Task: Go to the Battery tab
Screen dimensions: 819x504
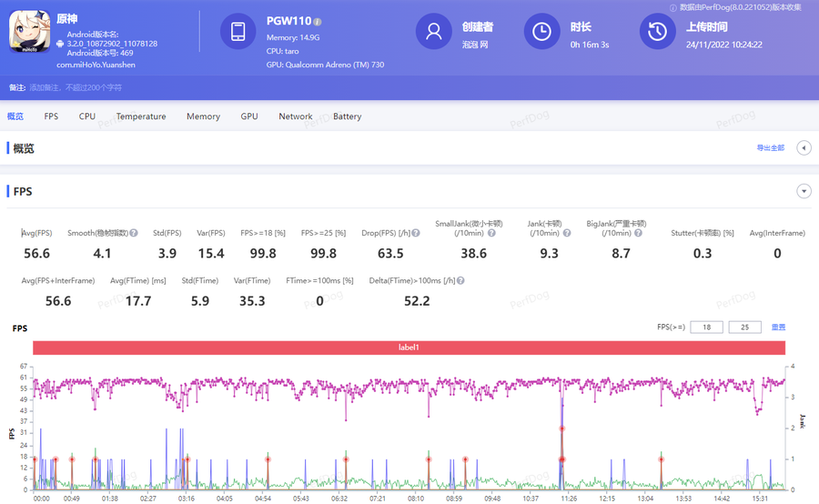Action: pyautogui.click(x=347, y=116)
